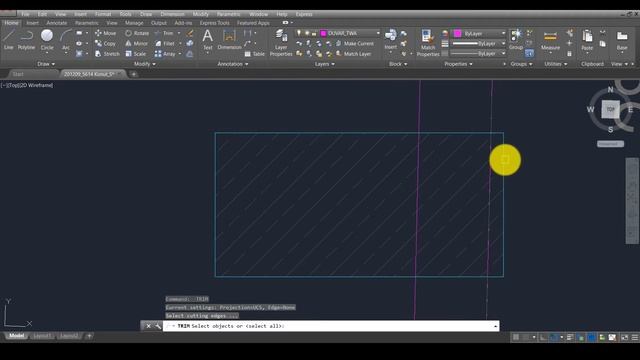The width and height of the screenshot is (640, 360).
Task: Click Make Current layer button
Action: [354, 43]
